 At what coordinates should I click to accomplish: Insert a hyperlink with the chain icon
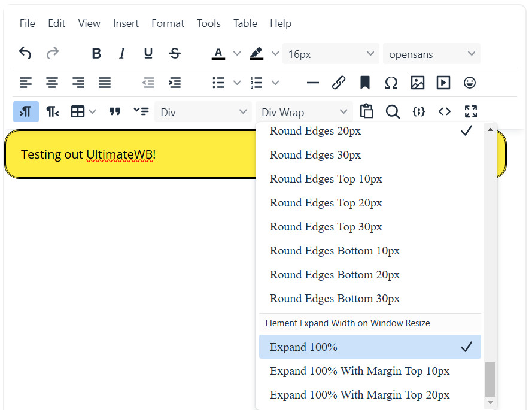pos(339,83)
